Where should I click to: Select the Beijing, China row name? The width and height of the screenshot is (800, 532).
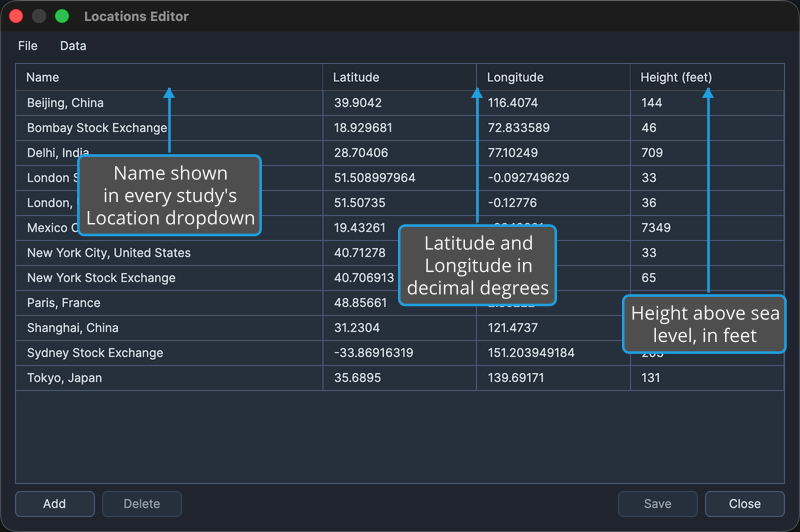(x=169, y=103)
